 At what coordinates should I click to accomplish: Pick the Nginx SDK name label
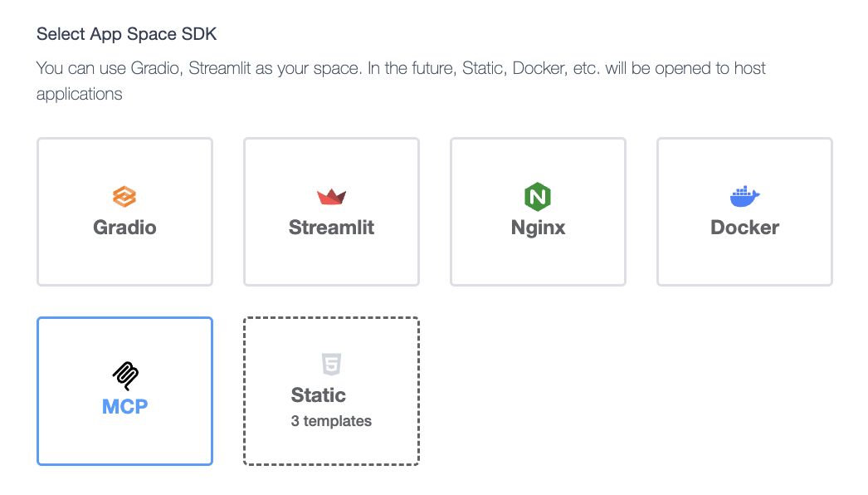[538, 228]
